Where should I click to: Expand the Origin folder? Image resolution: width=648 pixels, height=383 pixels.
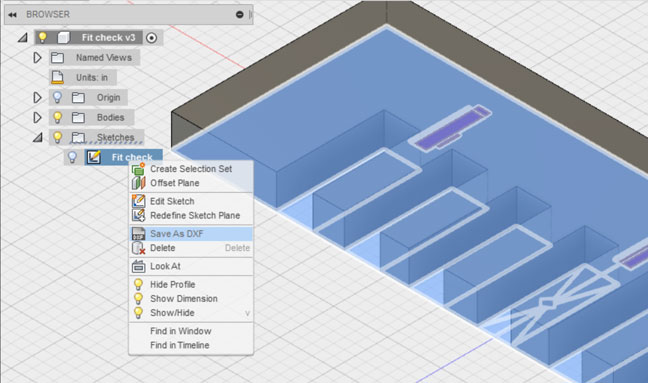pos(37,98)
